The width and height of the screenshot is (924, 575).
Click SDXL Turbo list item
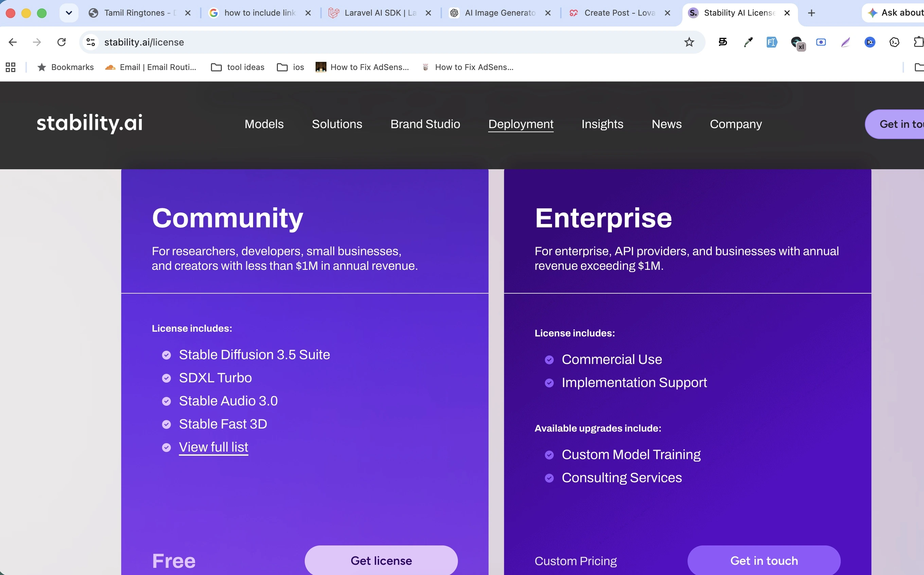215,378
